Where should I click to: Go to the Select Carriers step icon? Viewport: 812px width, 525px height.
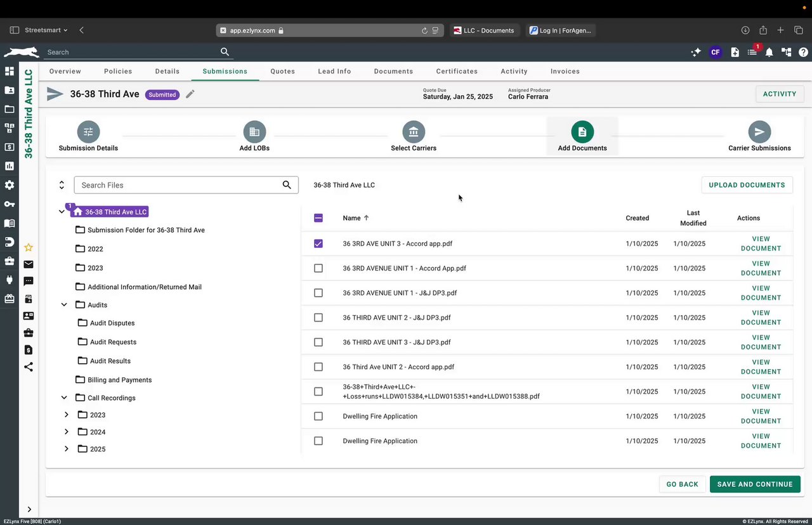pyautogui.click(x=414, y=132)
